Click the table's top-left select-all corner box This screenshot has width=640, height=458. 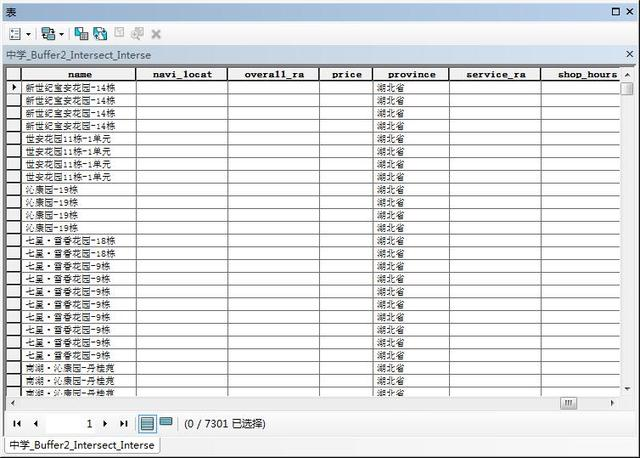(x=14, y=74)
